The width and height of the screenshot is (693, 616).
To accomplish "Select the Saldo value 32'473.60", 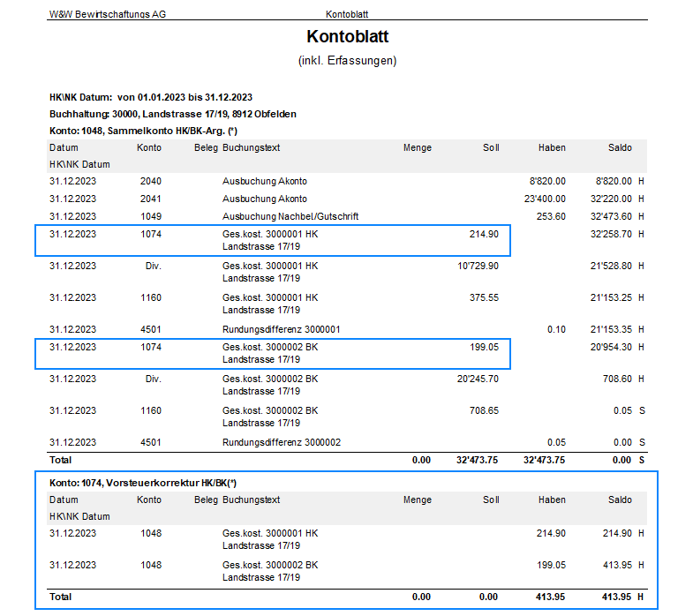I will coord(611,216).
